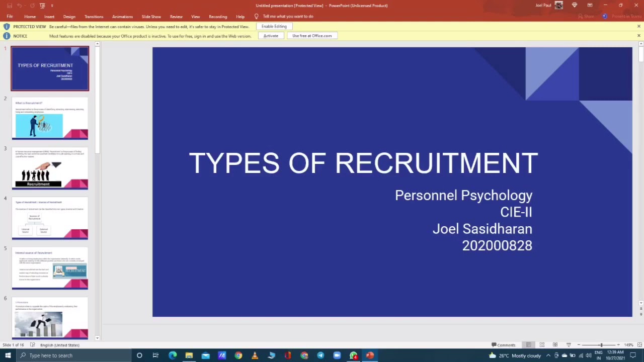Open the Help ribbon tab

pyautogui.click(x=240, y=17)
